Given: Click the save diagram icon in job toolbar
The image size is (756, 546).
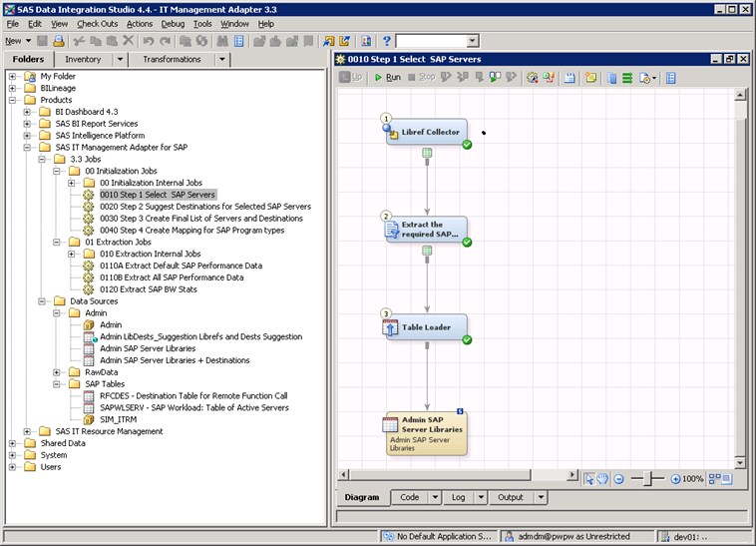Looking at the screenshot, I should coord(569,77).
